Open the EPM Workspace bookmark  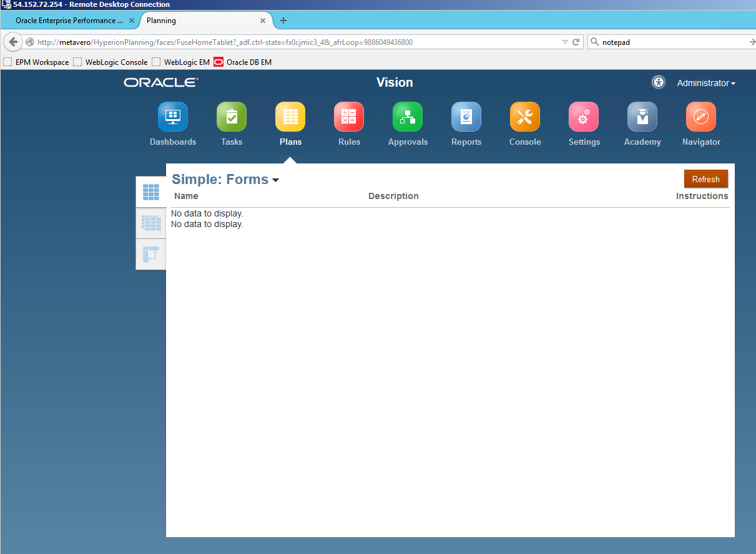[36, 62]
